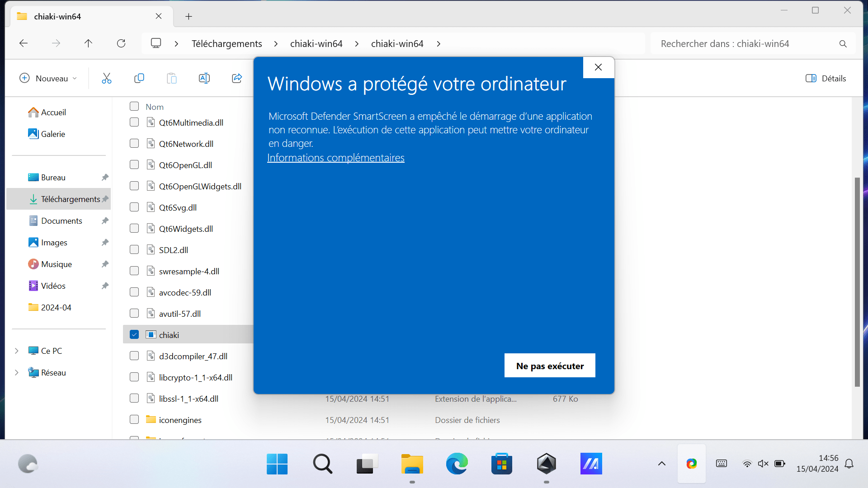Open Microsoft Store from taskbar

501,464
